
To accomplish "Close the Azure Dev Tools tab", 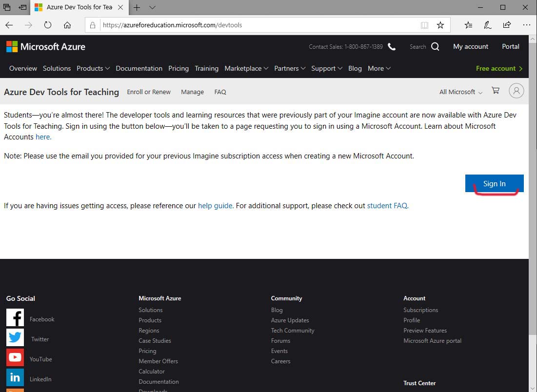I will tap(120, 7).
